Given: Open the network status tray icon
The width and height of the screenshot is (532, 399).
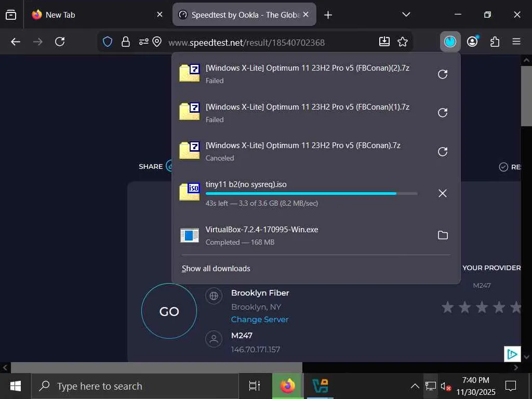Looking at the screenshot, I should point(431,386).
